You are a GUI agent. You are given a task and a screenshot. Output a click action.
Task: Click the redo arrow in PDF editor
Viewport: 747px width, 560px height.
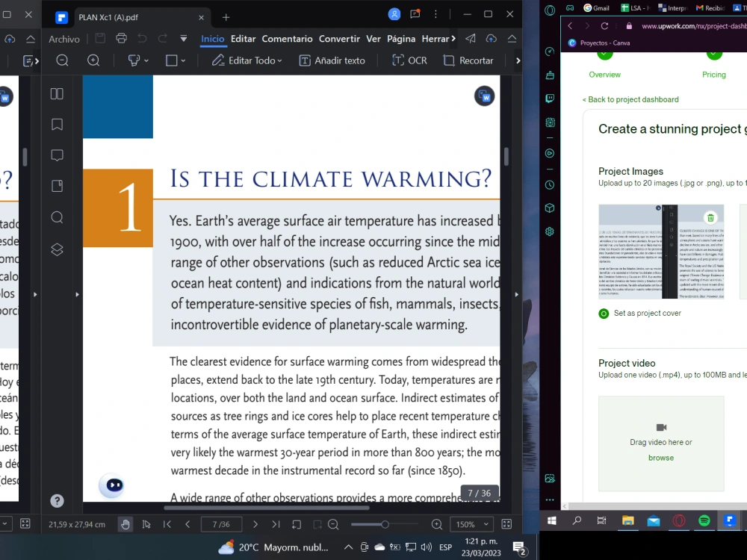tap(163, 39)
